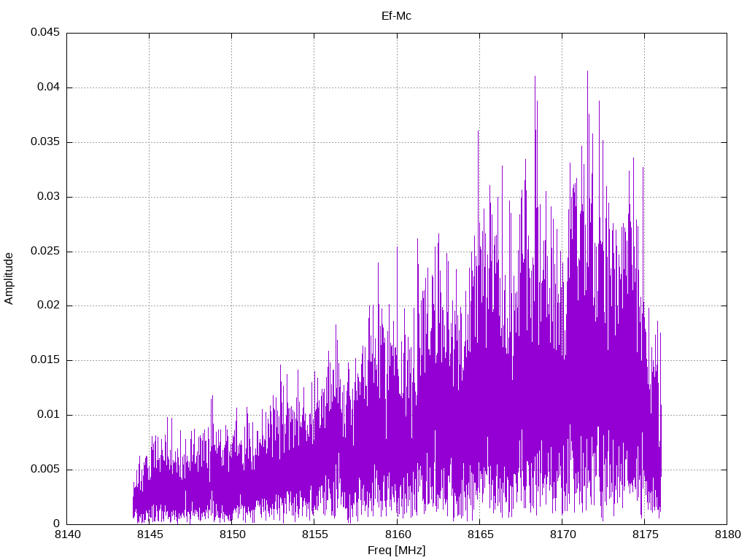Click the x-axis tick value 8180
Image resolution: width=747 pixels, height=560 pixels.
727,534
